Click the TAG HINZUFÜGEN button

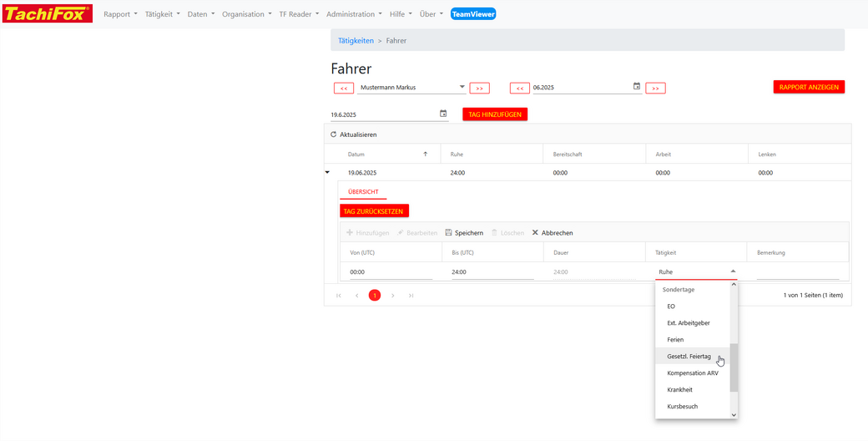[x=495, y=114]
